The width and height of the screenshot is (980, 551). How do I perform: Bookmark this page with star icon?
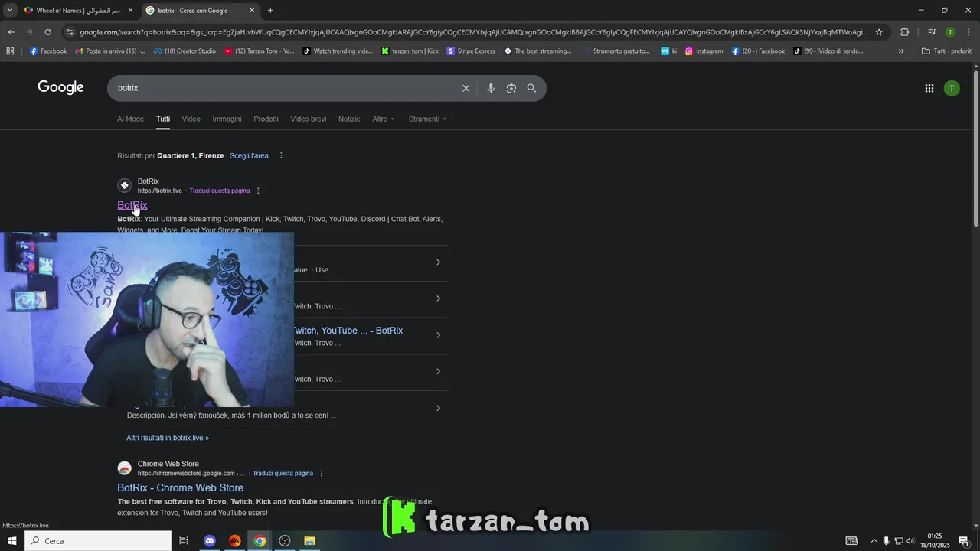tap(879, 32)
